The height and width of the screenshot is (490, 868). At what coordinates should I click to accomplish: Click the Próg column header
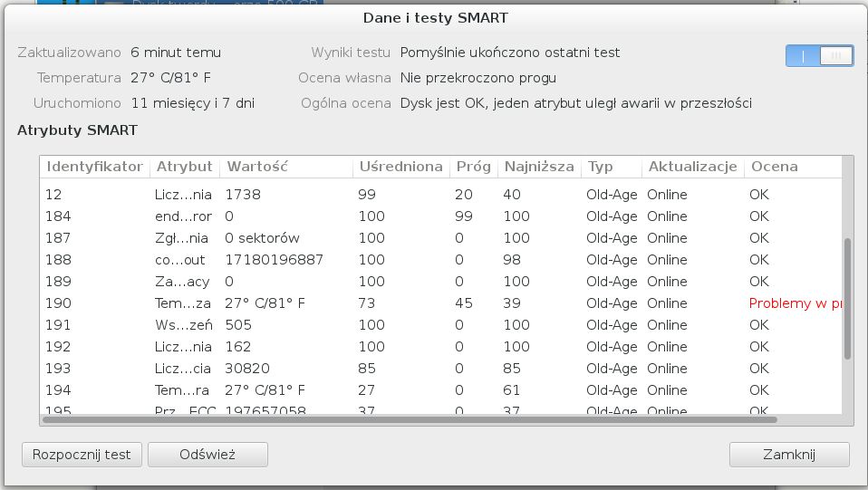coord(473,167)
